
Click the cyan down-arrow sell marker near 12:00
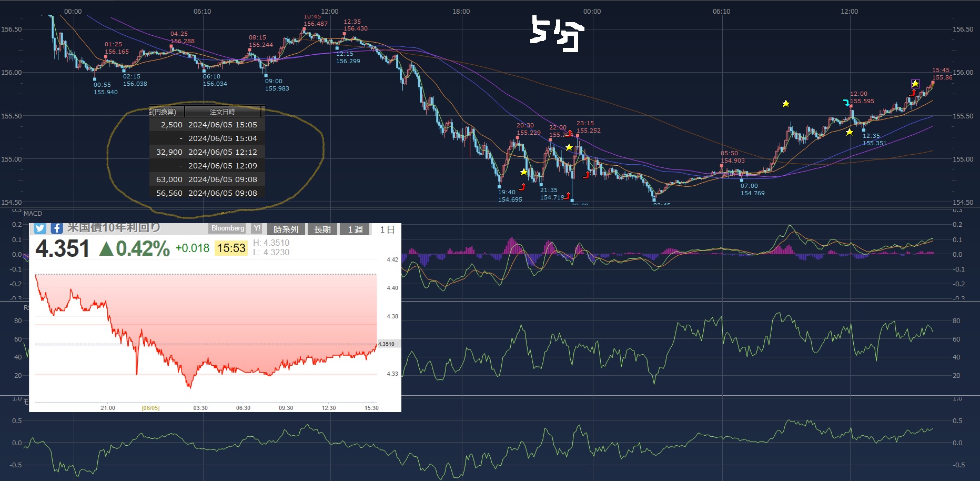pos(845,102)
